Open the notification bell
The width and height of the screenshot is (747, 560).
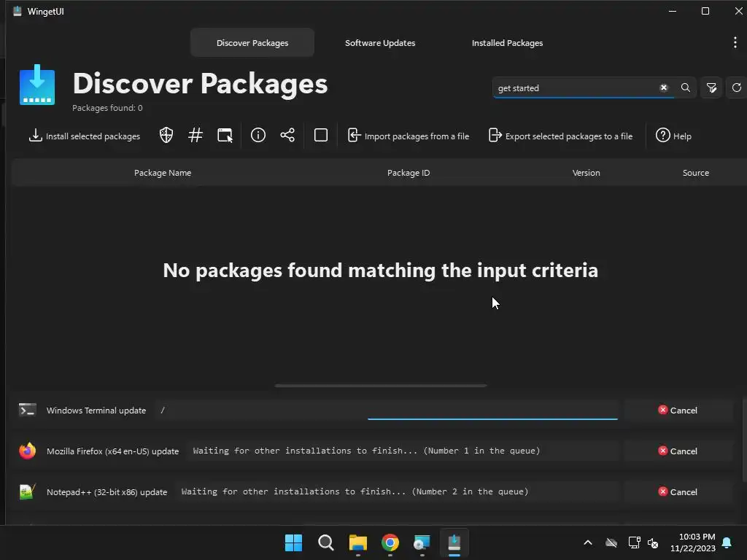coord(727,542)
